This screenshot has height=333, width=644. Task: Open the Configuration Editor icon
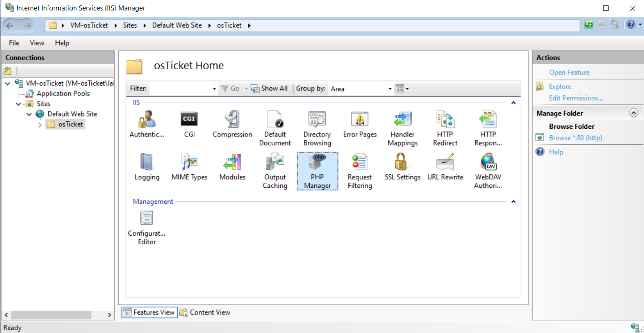click(x=147, y=227)
